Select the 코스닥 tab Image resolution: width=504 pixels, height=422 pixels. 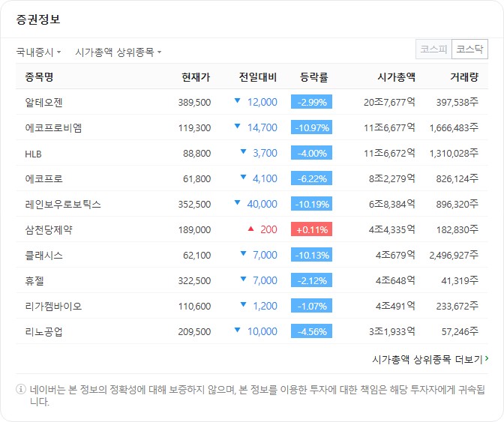470,49
